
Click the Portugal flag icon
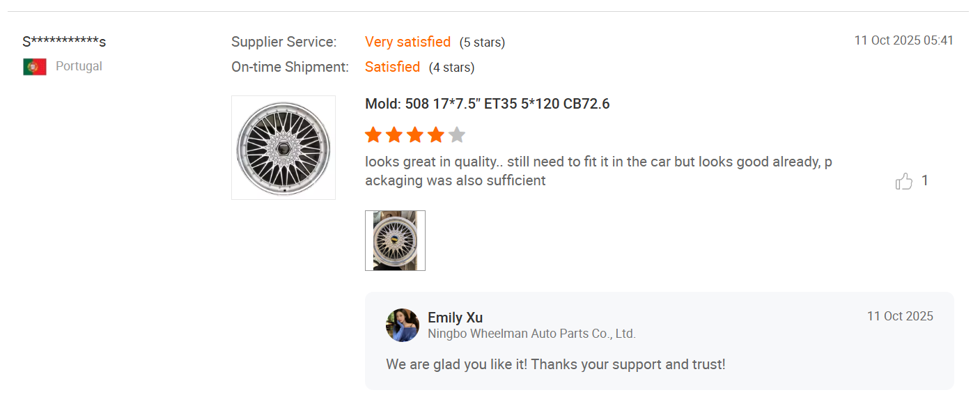click(x=35, y=67)
